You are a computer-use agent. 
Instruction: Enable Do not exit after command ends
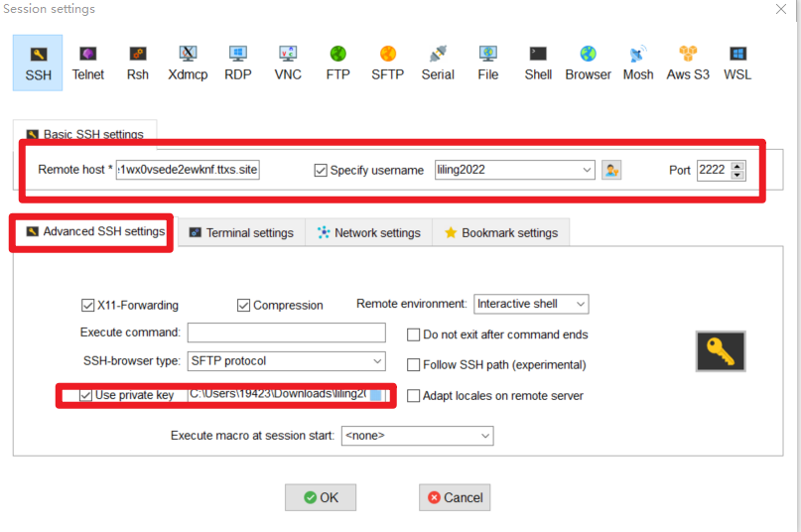click(414, 335)
